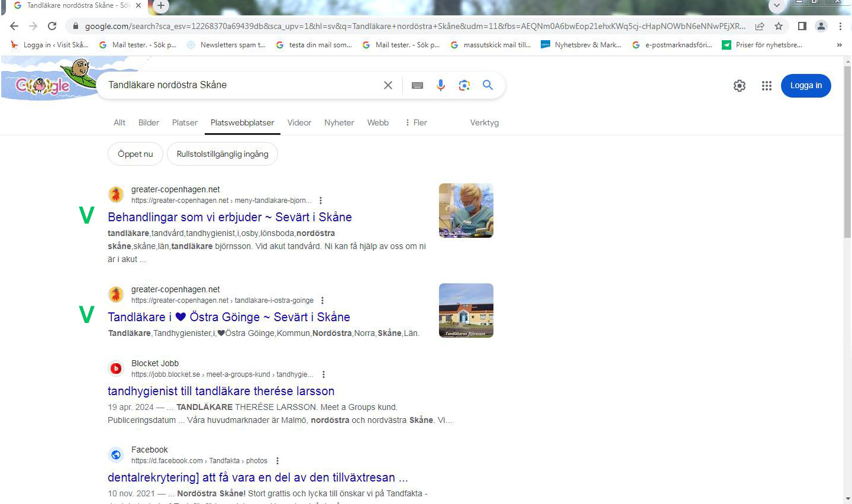Start a voice search with the microphone
852x504 pixels.
441,85
